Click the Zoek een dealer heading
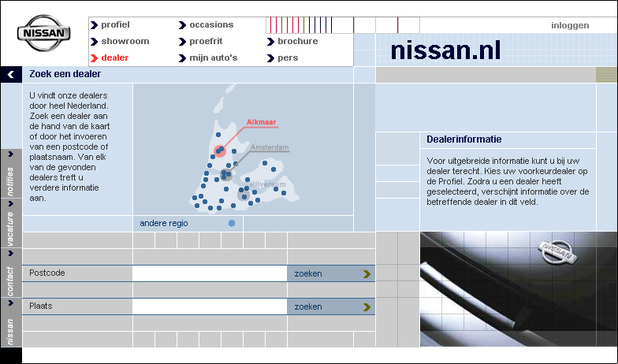 point(65,74)
